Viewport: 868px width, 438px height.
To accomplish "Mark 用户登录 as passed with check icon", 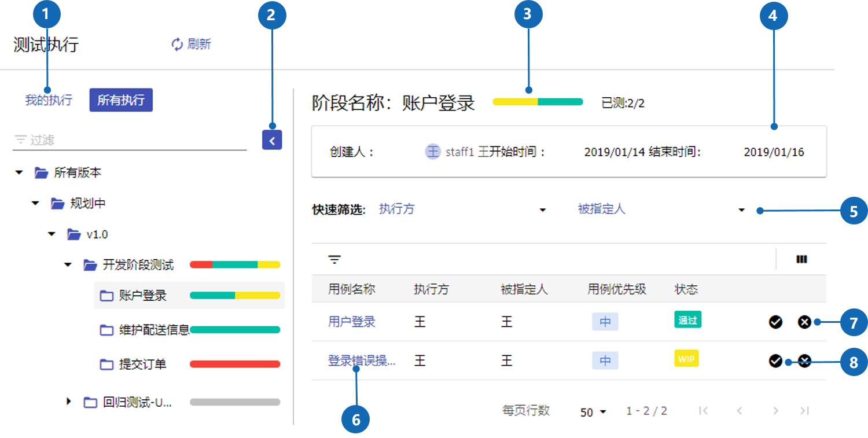I will [775, 322].
